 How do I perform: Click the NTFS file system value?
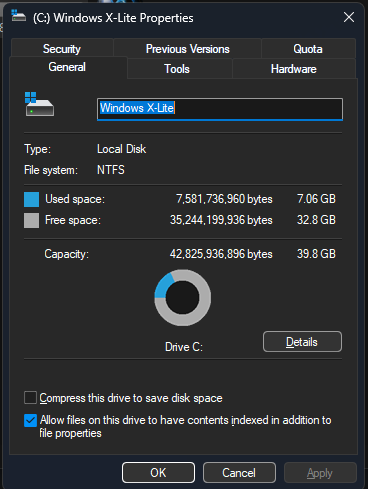pyautogui.click(x=111, y=170)
